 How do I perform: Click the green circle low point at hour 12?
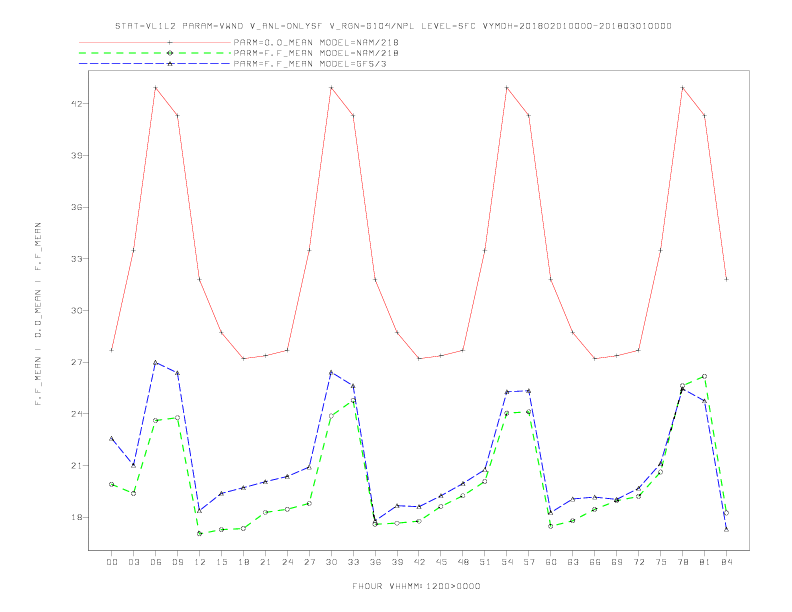click(x=200, y=533)
